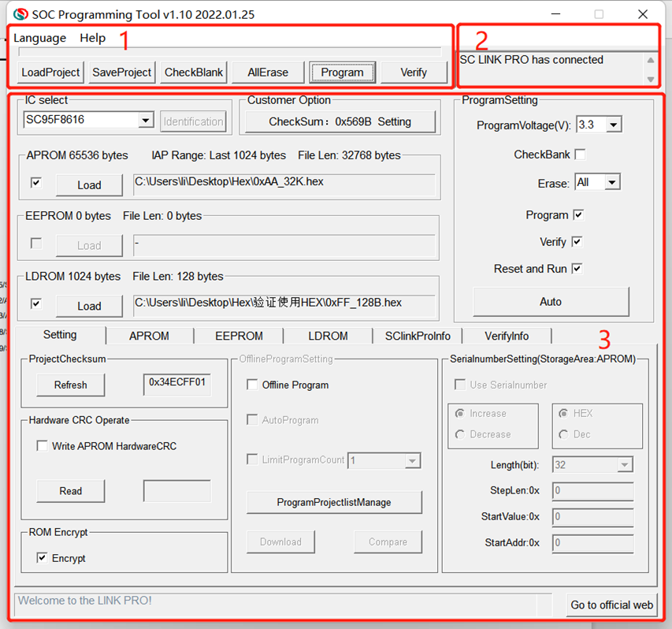Click the Go to official web button
Image resolution: width=672 pixels, height=629 pixels.
tap(611, 605)
